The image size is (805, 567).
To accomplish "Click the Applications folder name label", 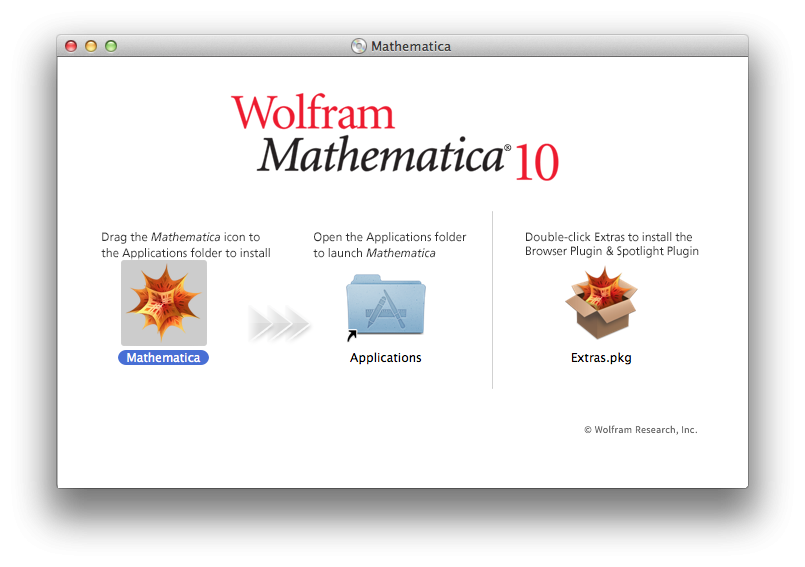I will pyautogui.click(x=386, y=357).
